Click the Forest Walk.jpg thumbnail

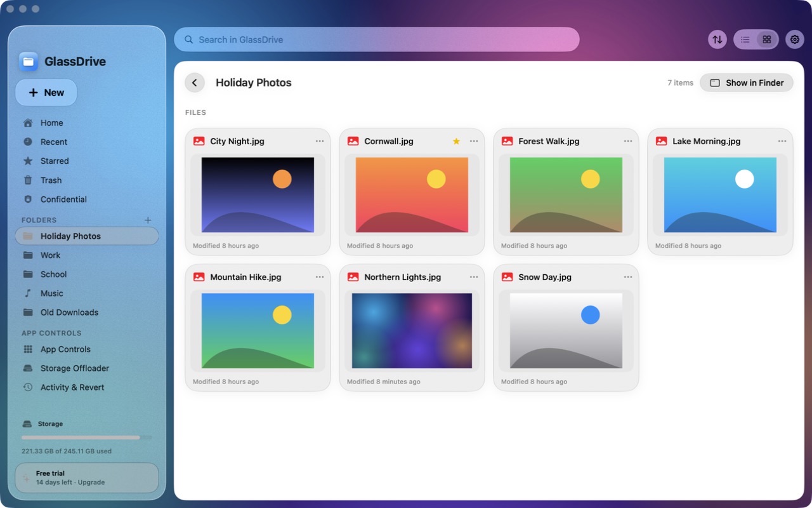point(566,195)
